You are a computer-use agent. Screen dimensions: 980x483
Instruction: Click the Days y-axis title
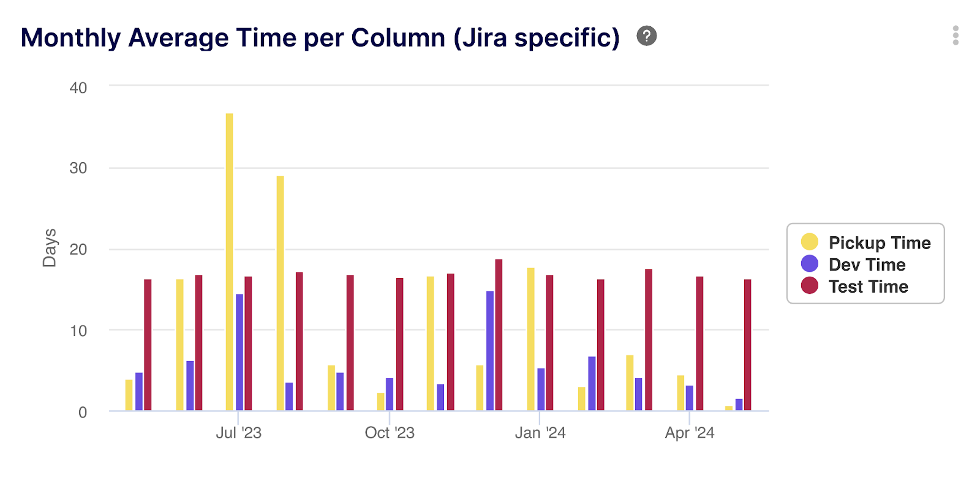click(49, 248)
